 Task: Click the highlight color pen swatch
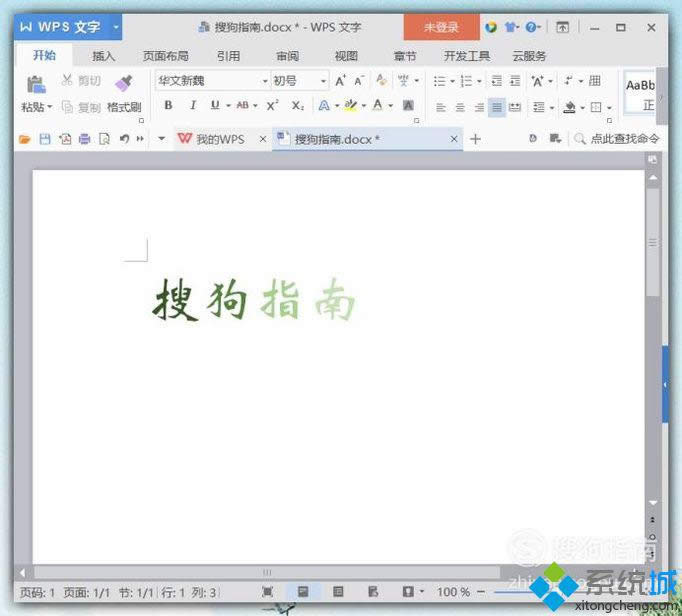pyautogui.click(x=351, y=105)
